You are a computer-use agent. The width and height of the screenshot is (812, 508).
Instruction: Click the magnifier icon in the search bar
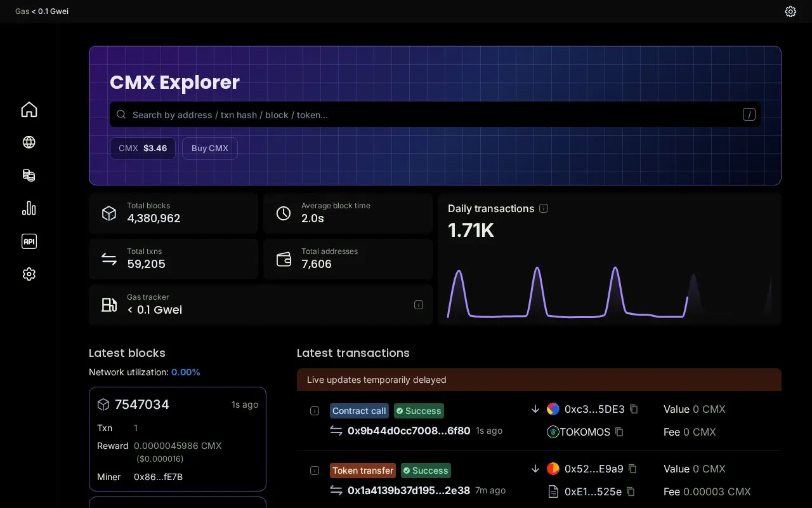click(x=121, y=115)
